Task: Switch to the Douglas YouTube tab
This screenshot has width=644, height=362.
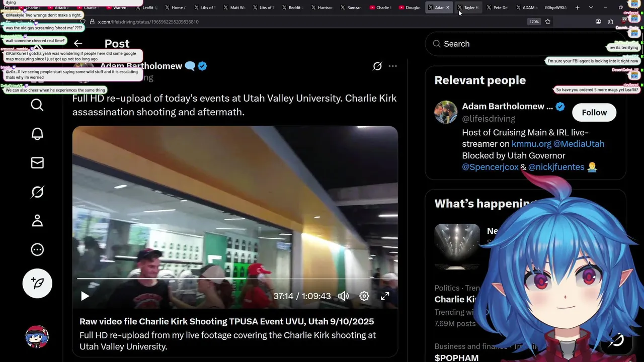Action: pos(409,8)
